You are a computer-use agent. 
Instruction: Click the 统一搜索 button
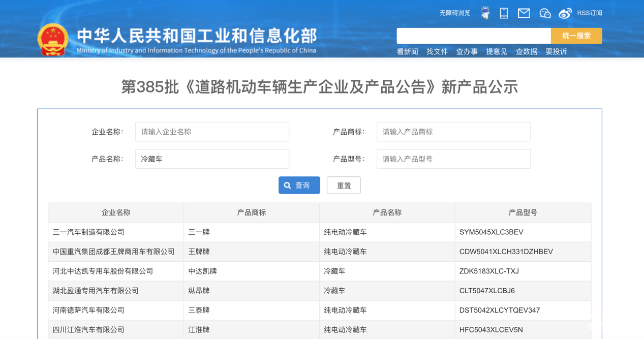coord(576,36)
